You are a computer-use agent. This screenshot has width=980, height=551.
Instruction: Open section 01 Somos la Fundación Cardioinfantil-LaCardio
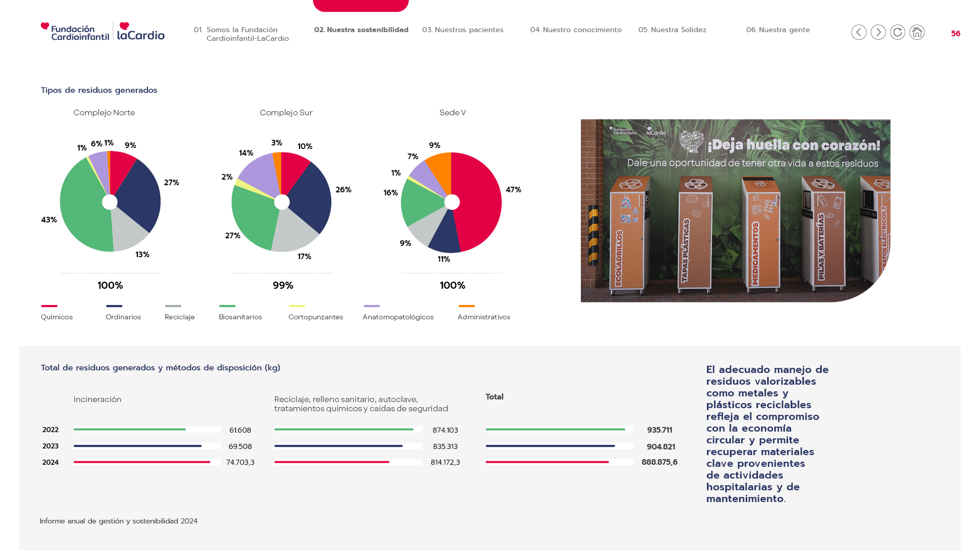tap(241, 34)
